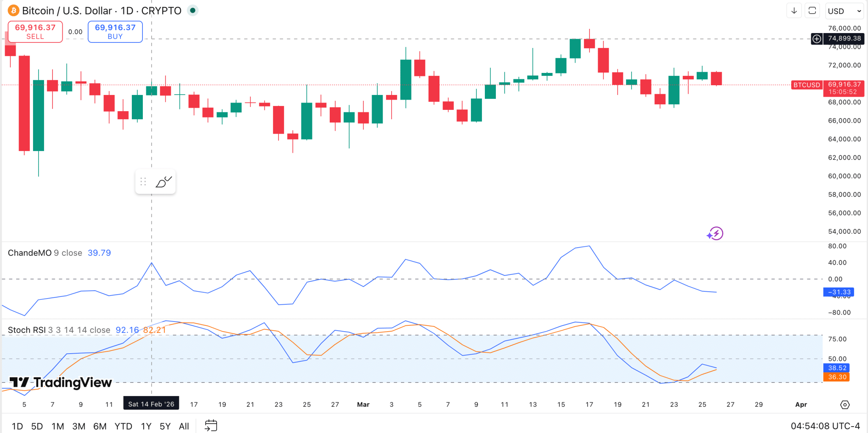
Task: Click the Bitcoin logo icon
Action: pos(14,11)
